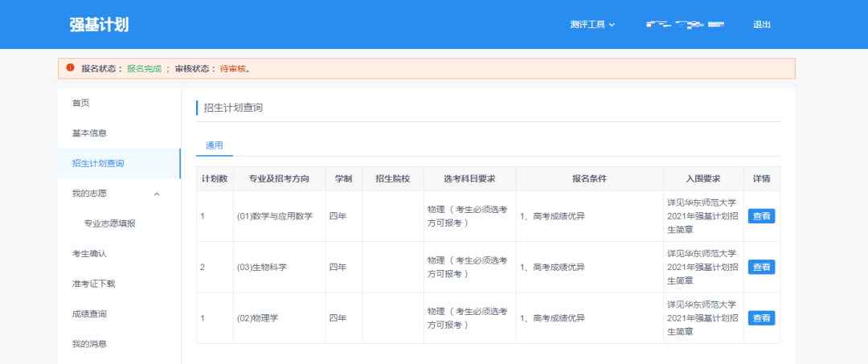Open 我的消息 in sidebar
Image resolution: width=868 pixels, height=364 pixels.
pos(89,344)
